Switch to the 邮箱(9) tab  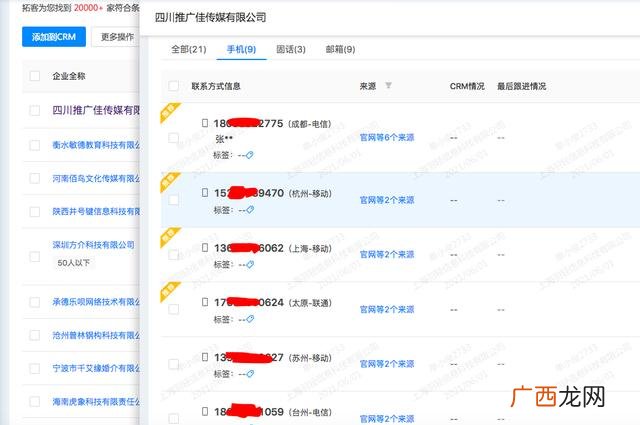(340, 49)
